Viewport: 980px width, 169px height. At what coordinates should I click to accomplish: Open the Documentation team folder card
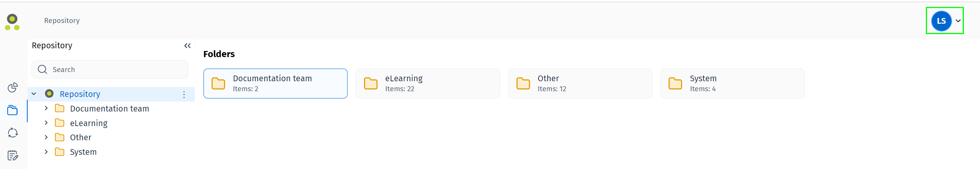coord(275,84)
